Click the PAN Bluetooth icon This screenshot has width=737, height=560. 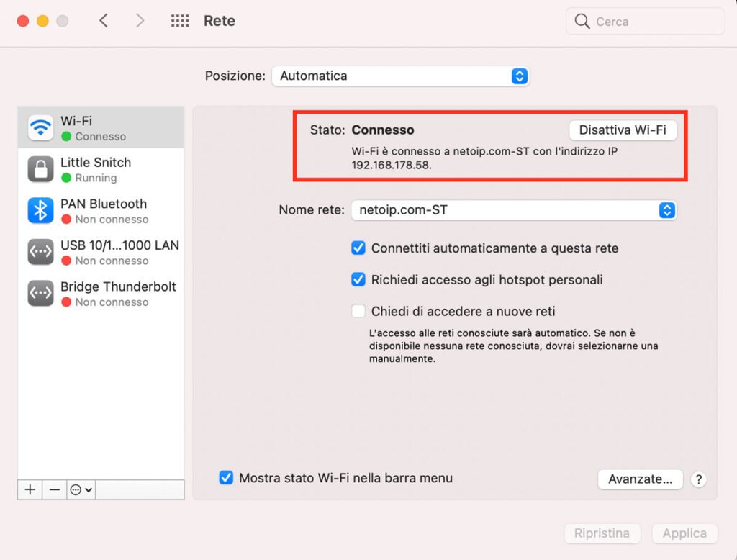(41, 211)
